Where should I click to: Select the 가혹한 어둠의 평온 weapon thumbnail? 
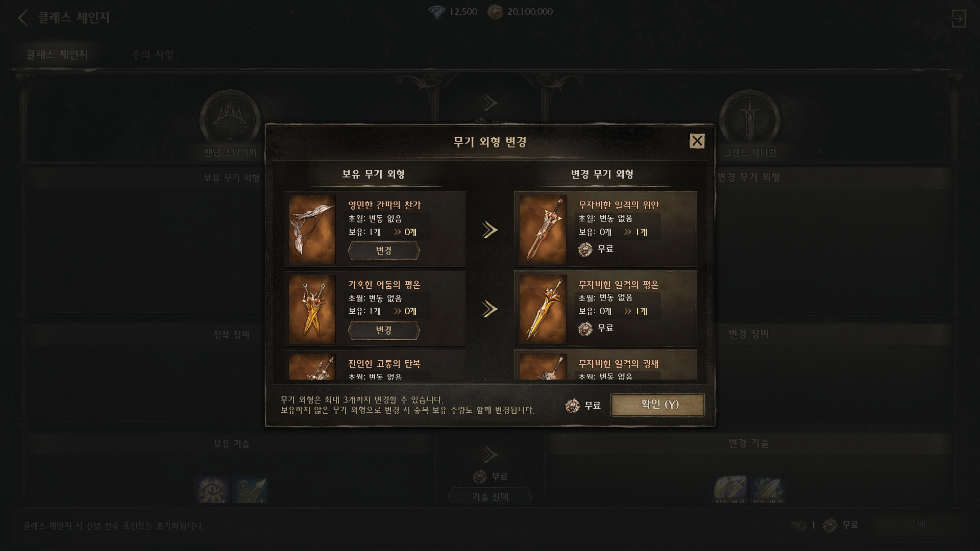point(312,309)
